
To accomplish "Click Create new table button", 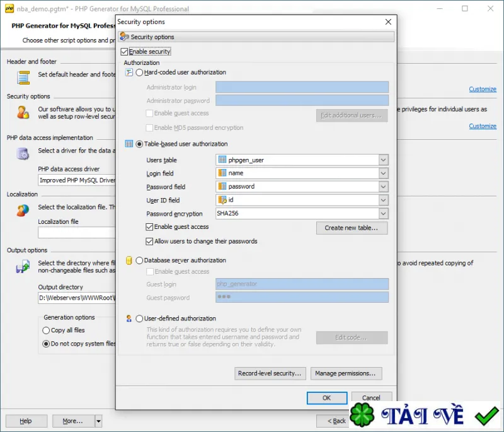I will tap(352, 228).
